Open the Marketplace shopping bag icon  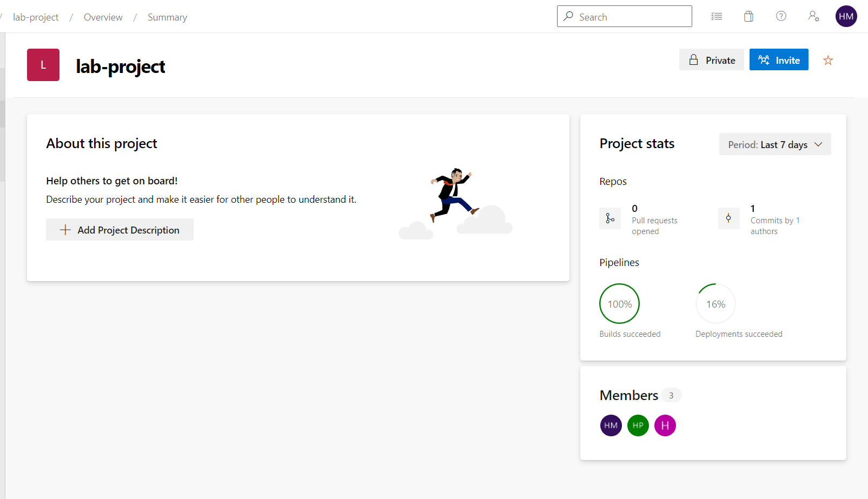(x=748, y=17)
